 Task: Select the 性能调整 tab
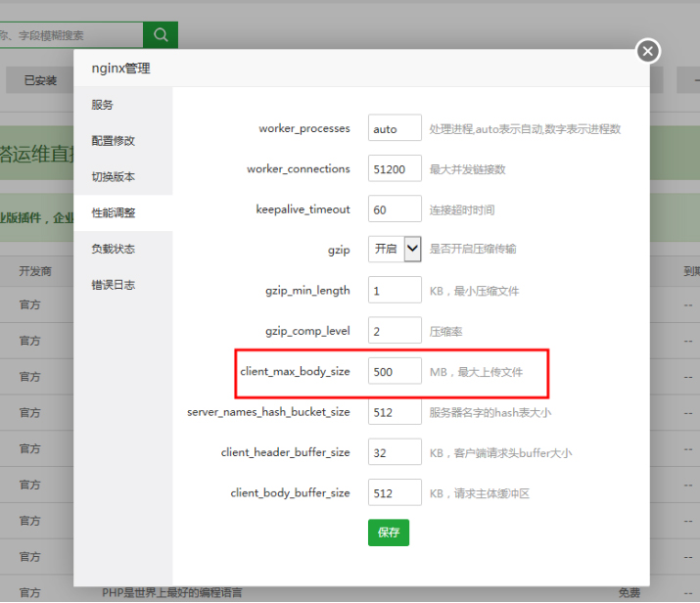tap(113, 212)
